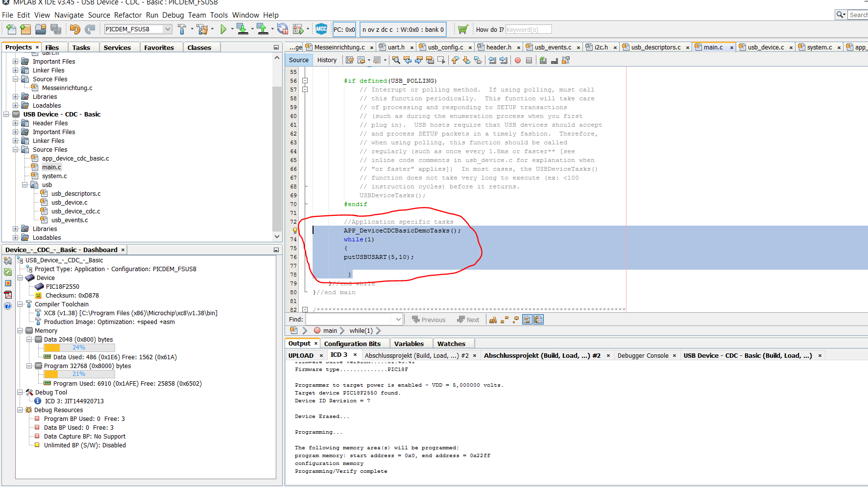Screen dimensions: 868x487
Task: Click the find bar Previous button
Action: 429,320
